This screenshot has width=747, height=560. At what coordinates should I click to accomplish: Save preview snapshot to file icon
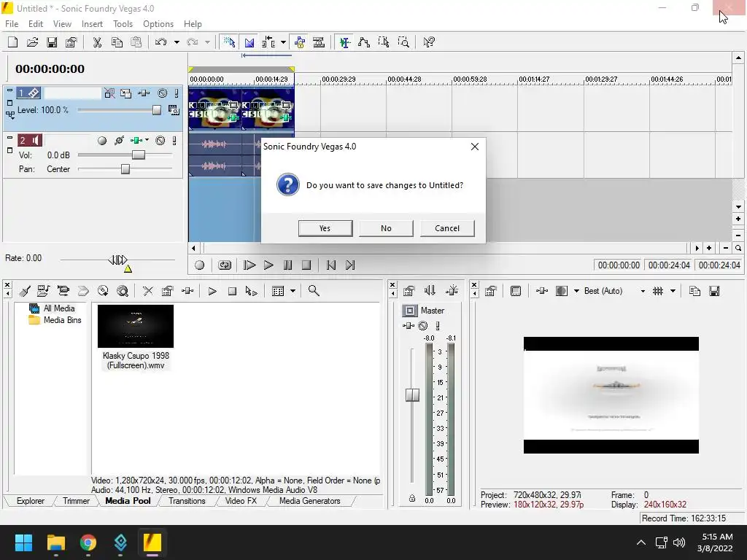pos(714,291)
